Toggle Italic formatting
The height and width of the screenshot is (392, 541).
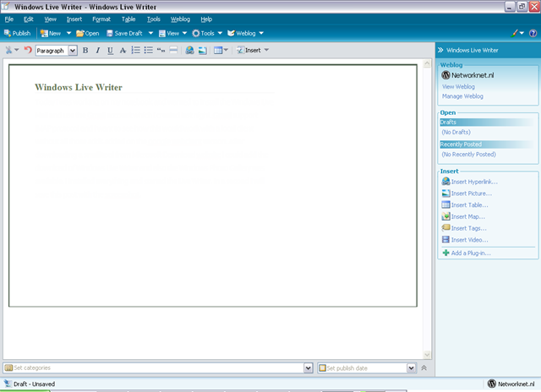coord(98,51)
